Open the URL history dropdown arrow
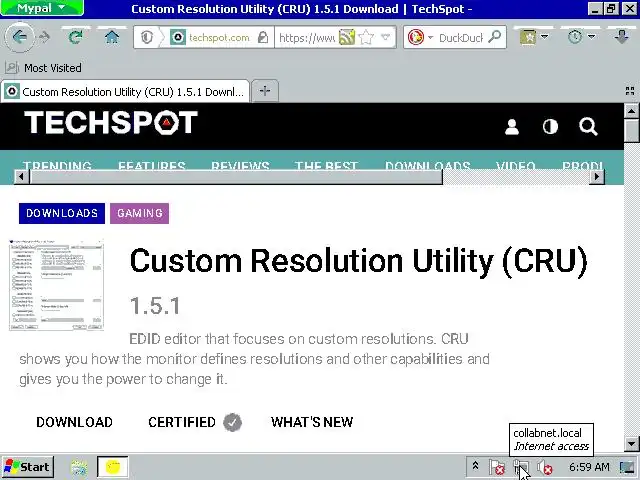Screen dimensions: 640x480 click(x=385, y=38)
